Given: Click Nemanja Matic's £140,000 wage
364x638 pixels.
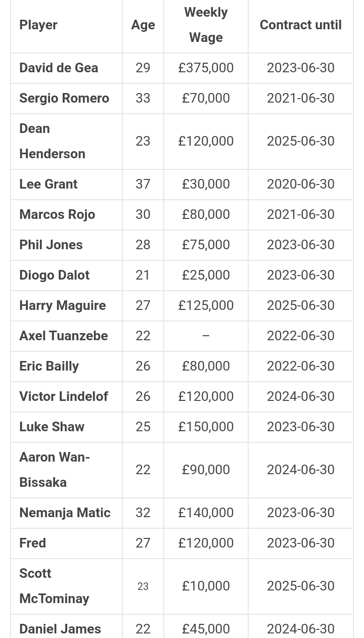Looking at the screenshot, I should coord(206,513).
